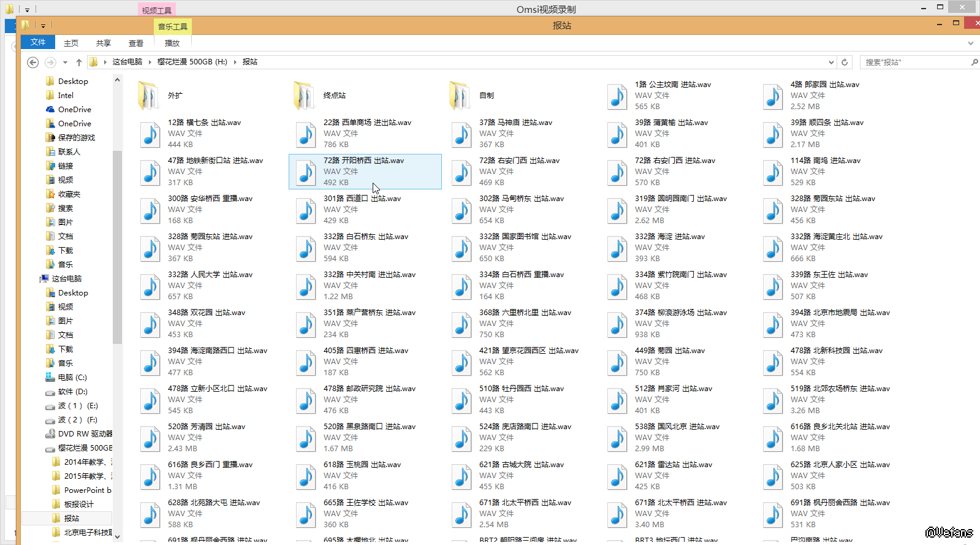This screenshot has height=545, width=980.
Task: Select audio icon of 12路 横七条 出站.wav
Action: tap(150, 134)
